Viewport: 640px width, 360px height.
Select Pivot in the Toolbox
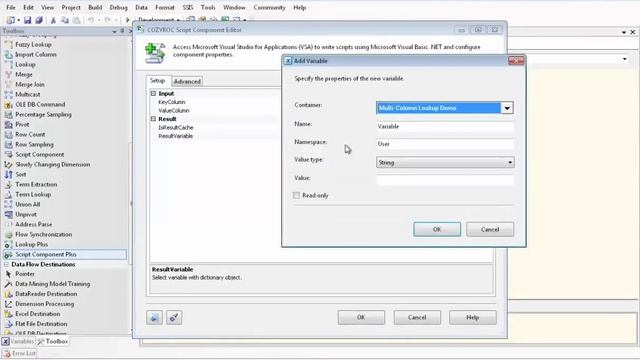click(22, 124)
